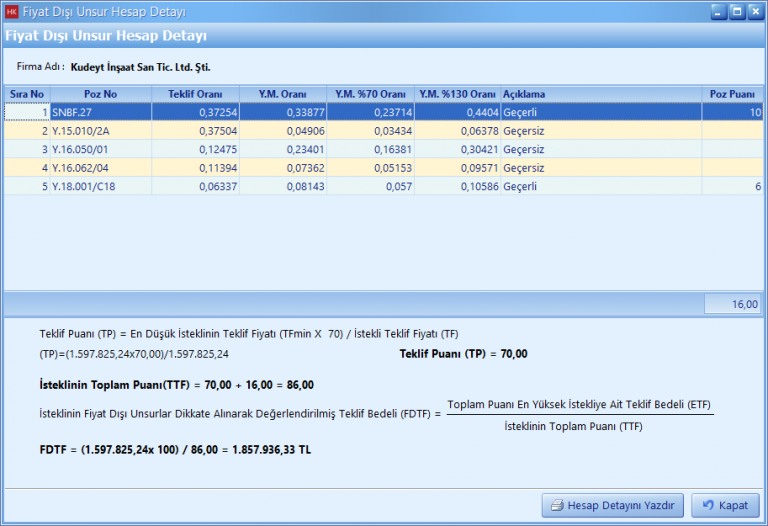Click the 16,00 total points field

point(733,304)
